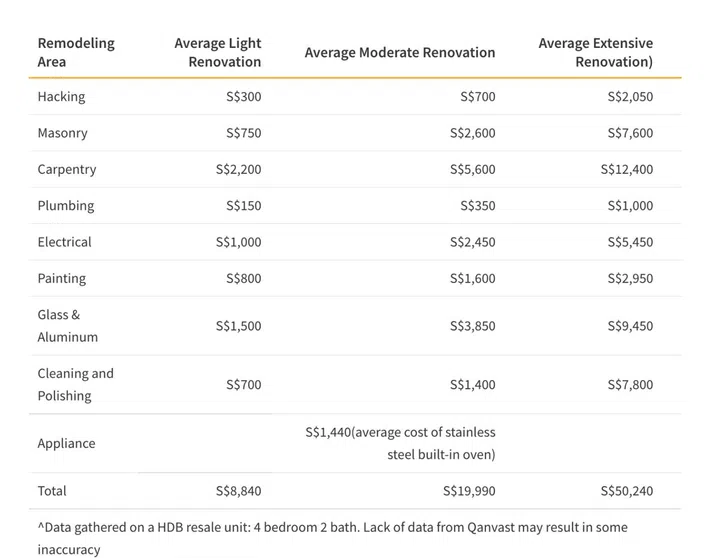The image size is (720, 558).
Task: Select the "Painting" row label
Action: [x=62, y=278]
